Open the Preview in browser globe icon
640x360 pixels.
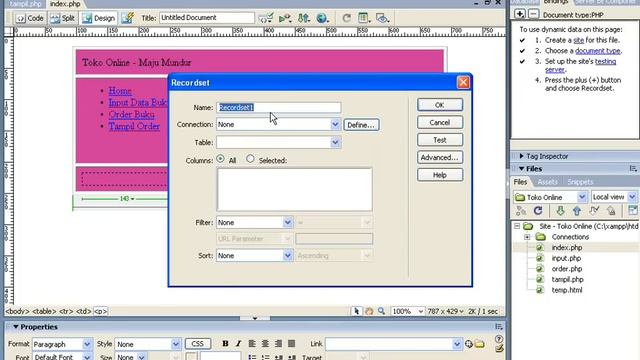322,18
